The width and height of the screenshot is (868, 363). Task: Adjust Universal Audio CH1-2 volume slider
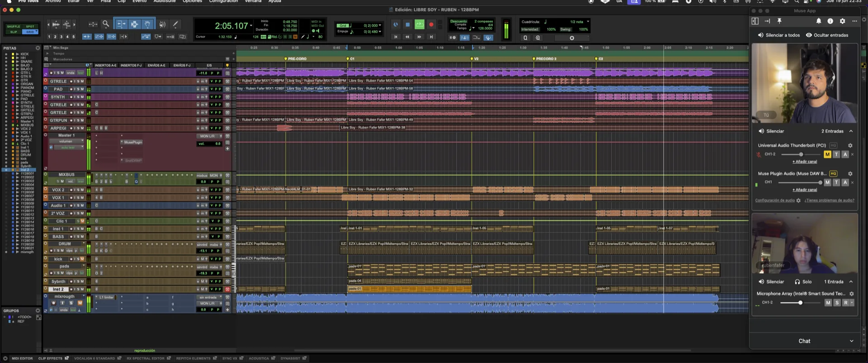[801, 154]
